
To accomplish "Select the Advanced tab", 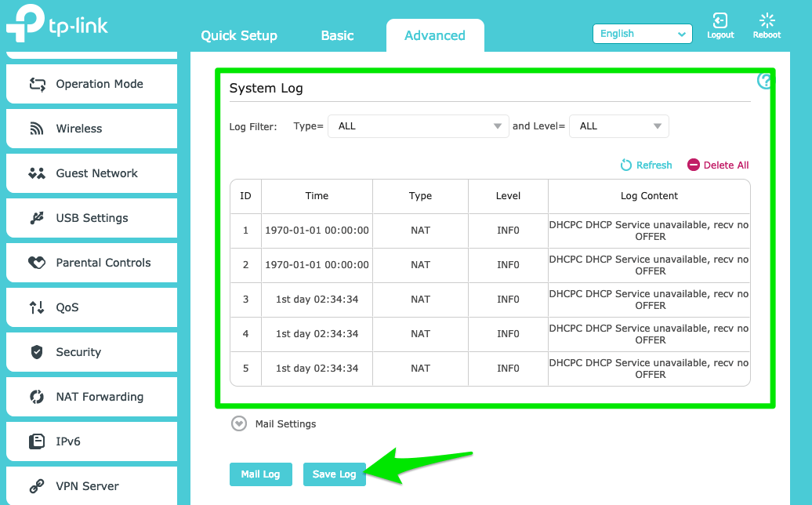I will pos(435,36).
